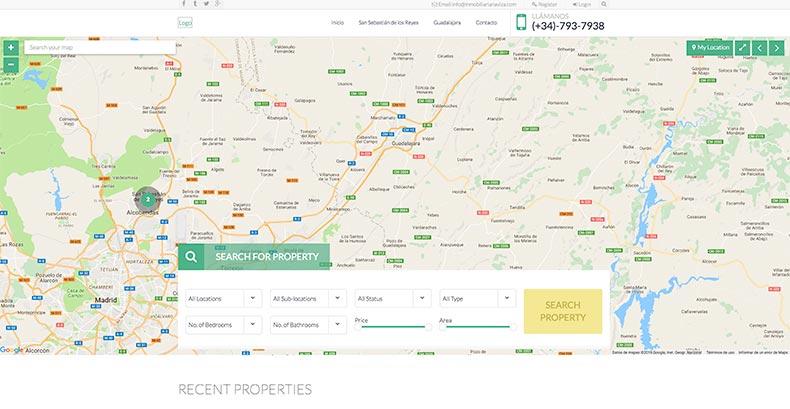Screen dimensions: 790x409
Task: Click the Recent Properties heading
Action: point(245,389)
